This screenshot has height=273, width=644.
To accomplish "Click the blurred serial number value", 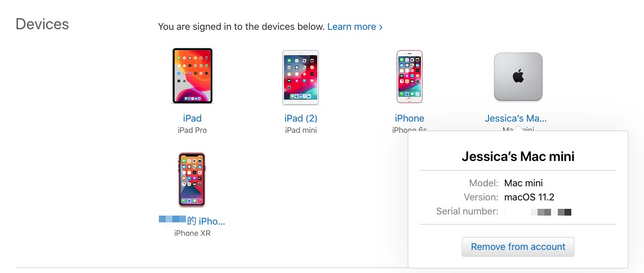I will coord(551,212).
